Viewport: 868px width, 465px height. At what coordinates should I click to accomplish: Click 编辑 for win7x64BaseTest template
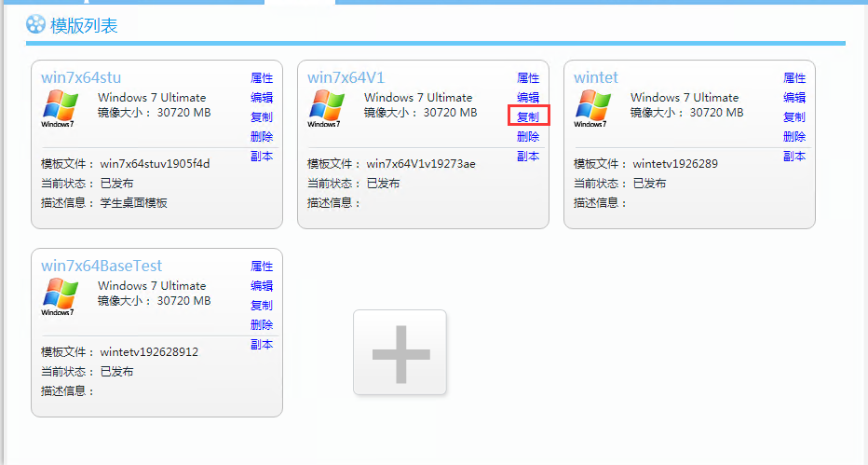tap(262, 286)
